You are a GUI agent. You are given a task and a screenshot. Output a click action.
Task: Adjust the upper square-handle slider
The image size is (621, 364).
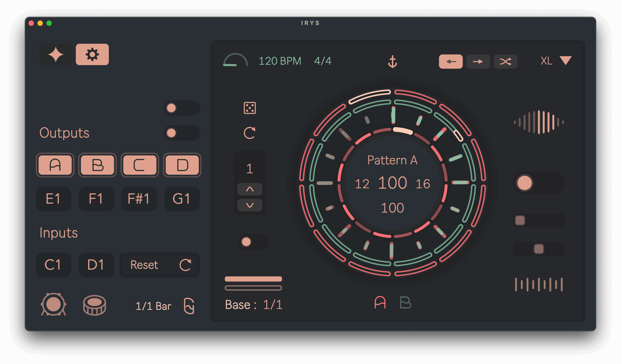[539, 220]
